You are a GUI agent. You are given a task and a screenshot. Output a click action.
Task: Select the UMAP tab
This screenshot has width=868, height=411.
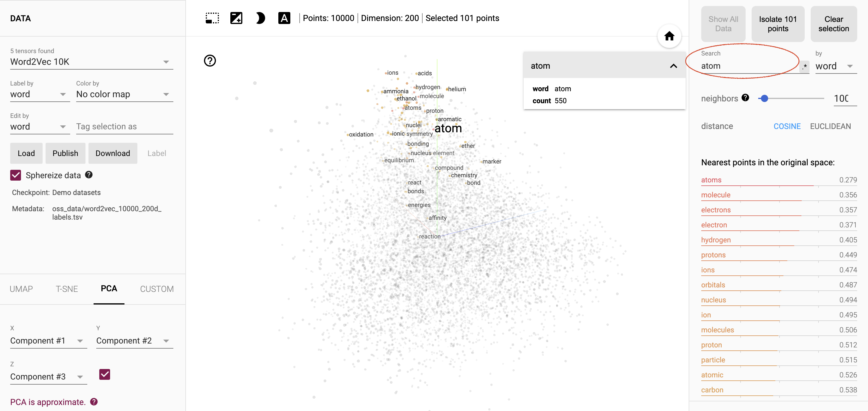pos(22,289)
